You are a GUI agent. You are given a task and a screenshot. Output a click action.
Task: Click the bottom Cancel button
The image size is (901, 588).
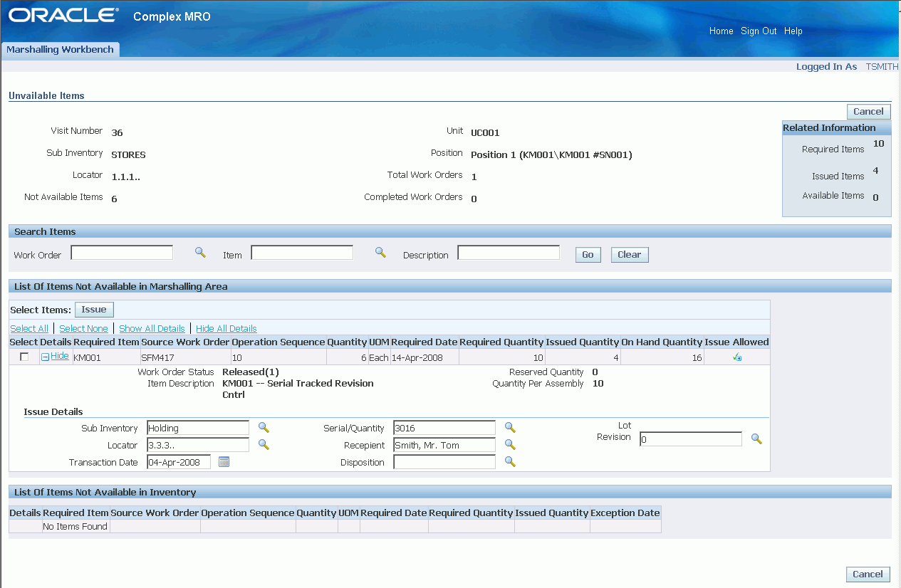coord(868,574)
